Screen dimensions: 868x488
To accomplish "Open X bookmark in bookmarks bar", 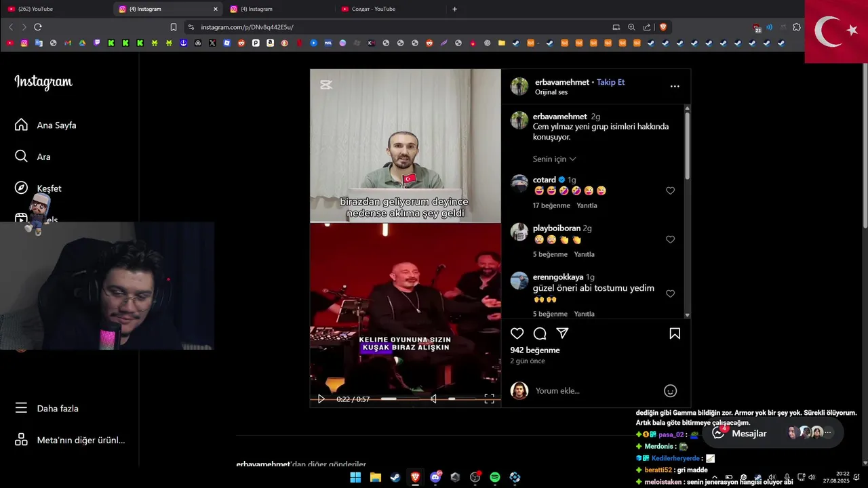I will tap(212, 43).
